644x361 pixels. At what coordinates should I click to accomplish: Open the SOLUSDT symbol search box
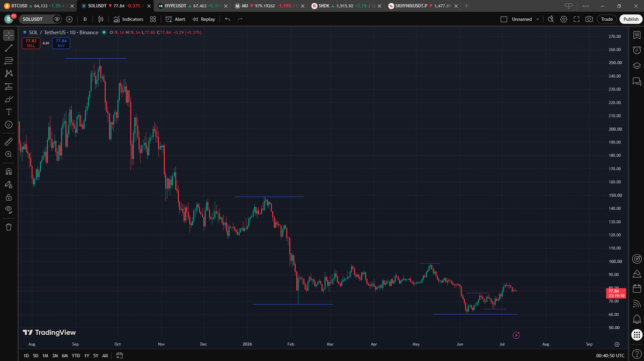click(40, 19)
